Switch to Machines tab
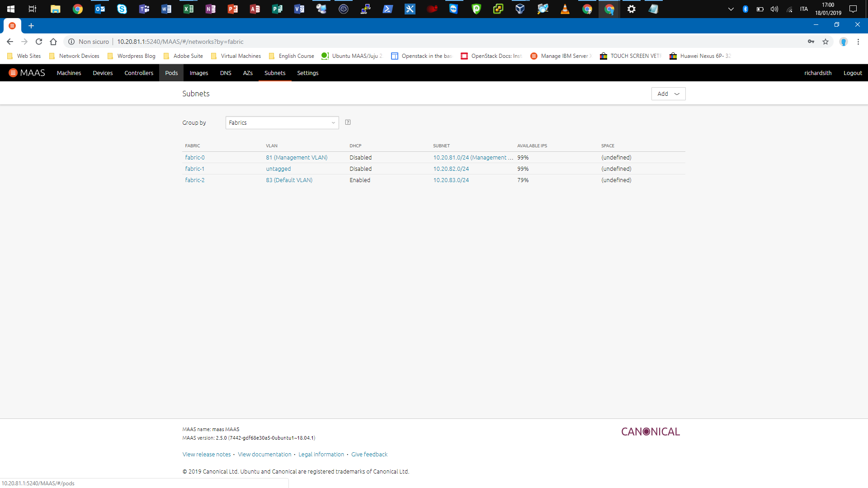Viewport: 868px width, 488px height. tap(69, 73)
